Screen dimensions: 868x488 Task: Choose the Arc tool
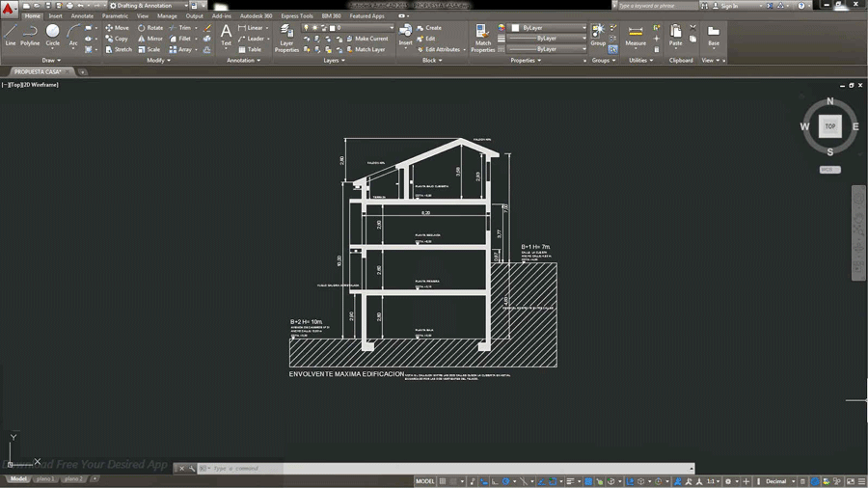coord(73,35)
